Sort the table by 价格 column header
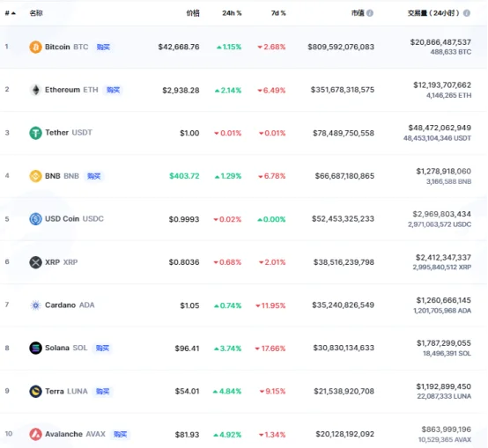This screenshot has width=488, height=448. click(x=193, y=13)
